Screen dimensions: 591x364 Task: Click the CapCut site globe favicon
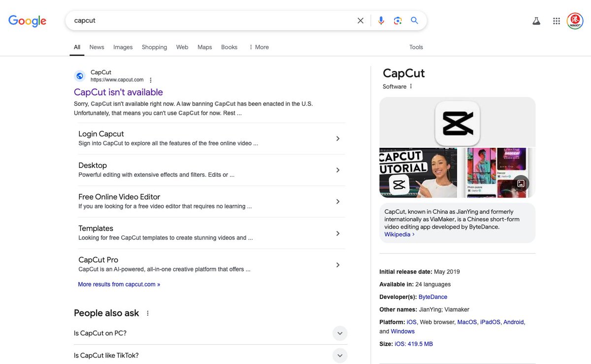[x=80, y=76]
